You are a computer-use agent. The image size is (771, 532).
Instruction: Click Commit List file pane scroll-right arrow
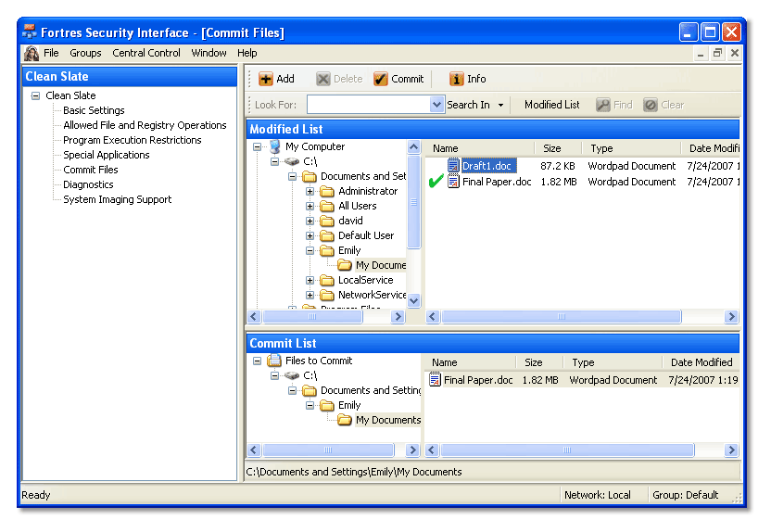731,450
